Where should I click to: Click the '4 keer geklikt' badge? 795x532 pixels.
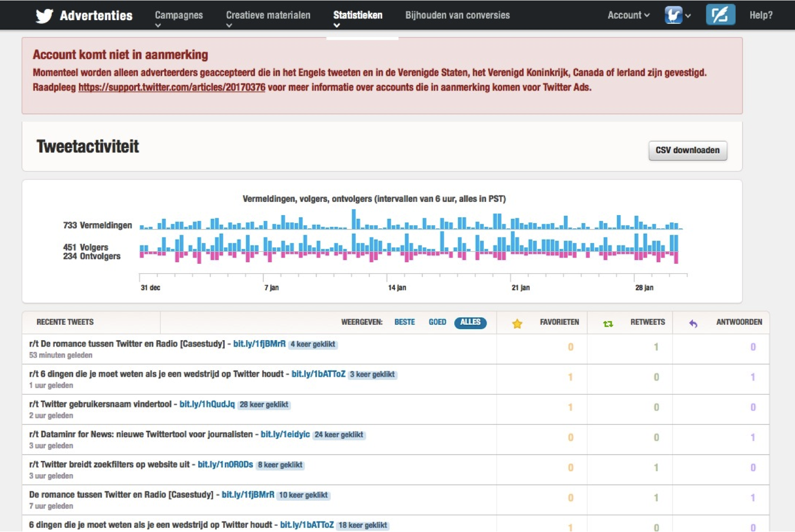pos(313,344)
